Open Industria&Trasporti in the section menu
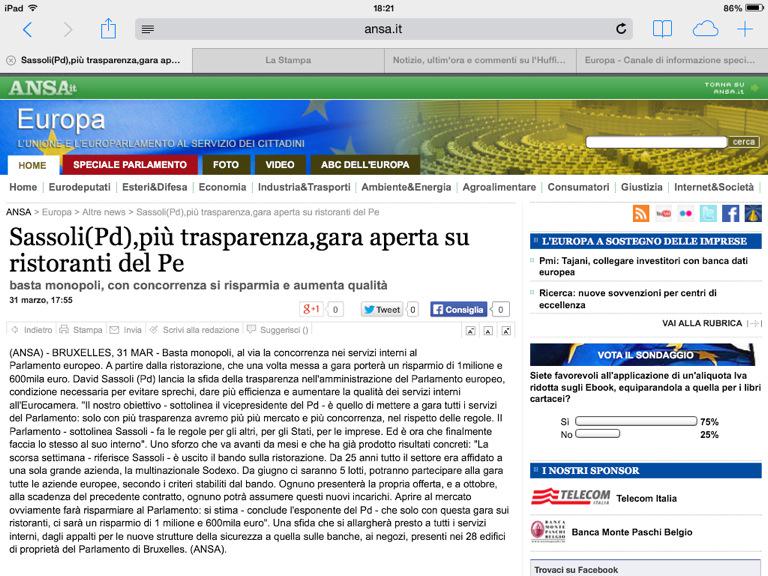This screenshot has width=768, height=576. pos(304,187)
